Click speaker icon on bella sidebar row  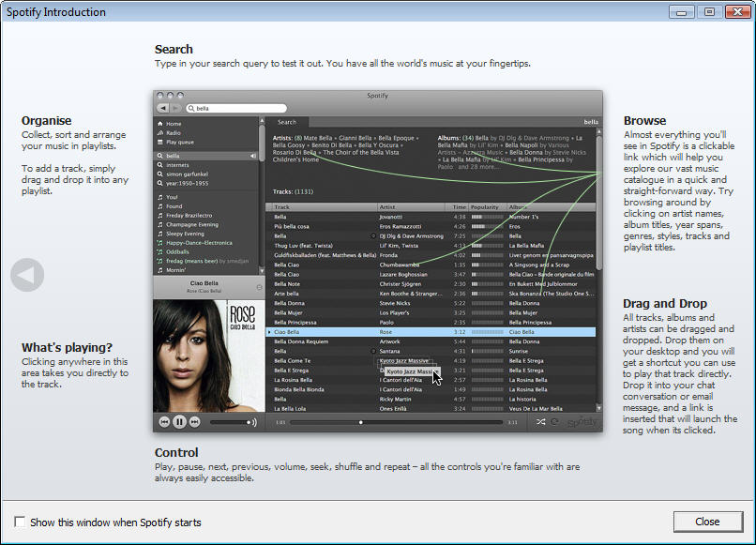tap(252, 156)
